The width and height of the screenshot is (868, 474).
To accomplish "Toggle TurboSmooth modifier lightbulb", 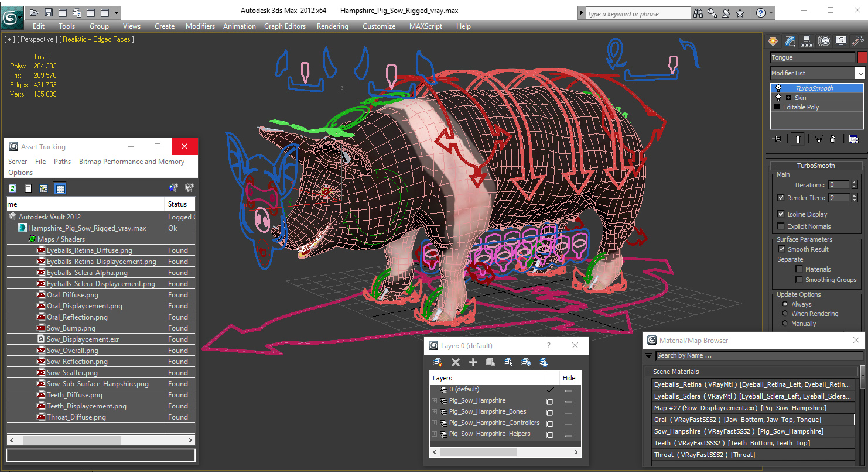I will click(x=778, y=88).
